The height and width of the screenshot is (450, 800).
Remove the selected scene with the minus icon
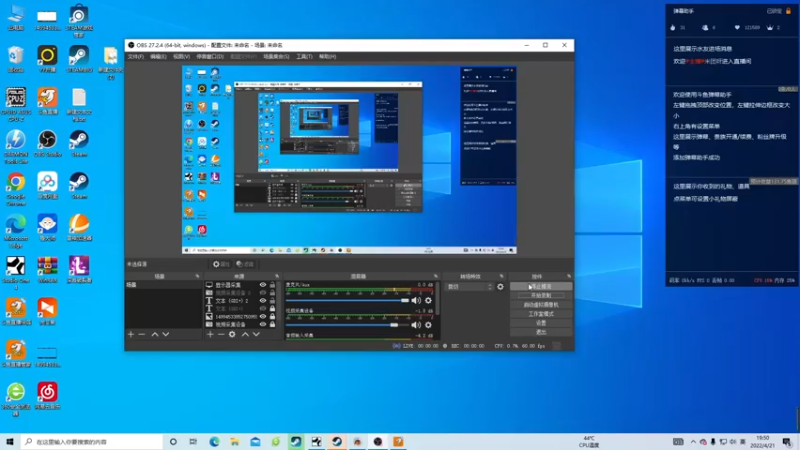142,334
